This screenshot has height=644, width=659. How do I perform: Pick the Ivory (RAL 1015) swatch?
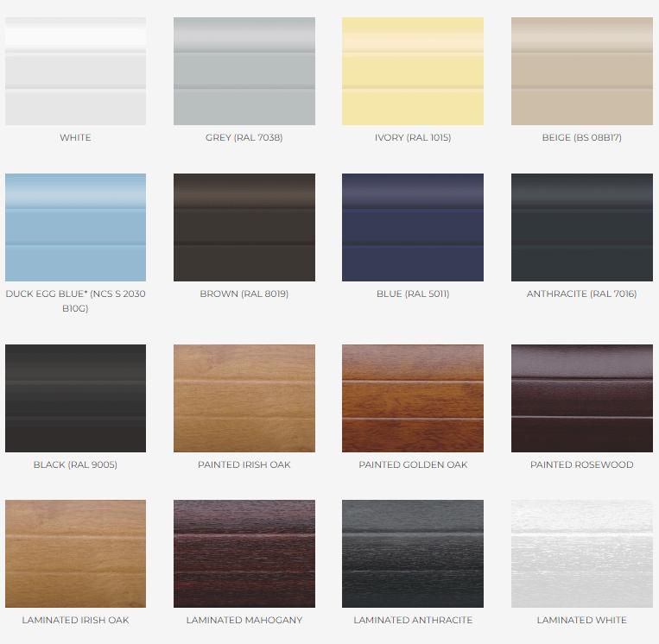[413, 71]
